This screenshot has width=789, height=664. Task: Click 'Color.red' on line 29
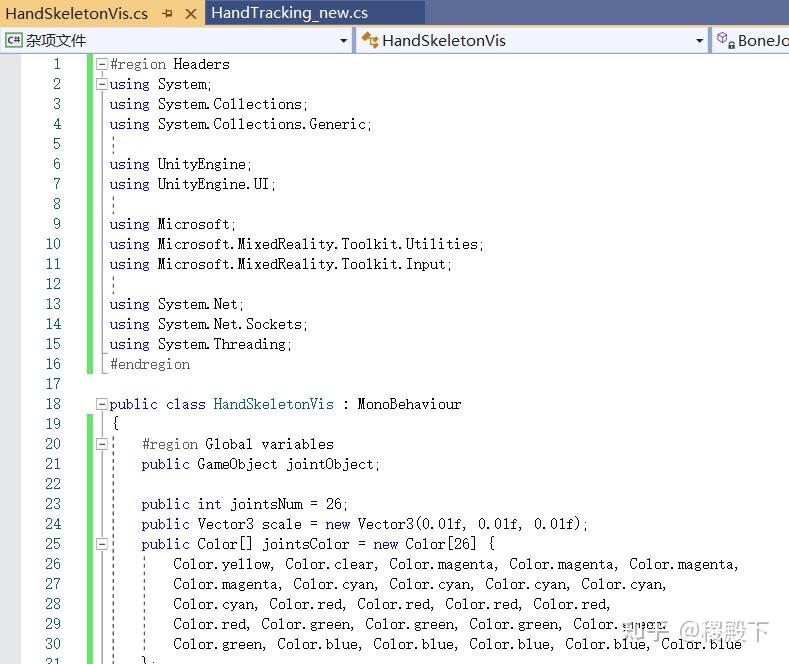(x=210, y=624)
